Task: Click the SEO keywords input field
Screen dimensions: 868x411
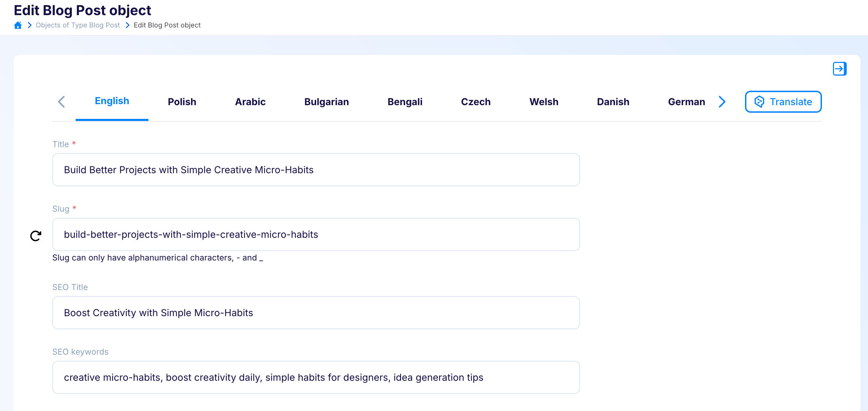Action: pos(316,377)
